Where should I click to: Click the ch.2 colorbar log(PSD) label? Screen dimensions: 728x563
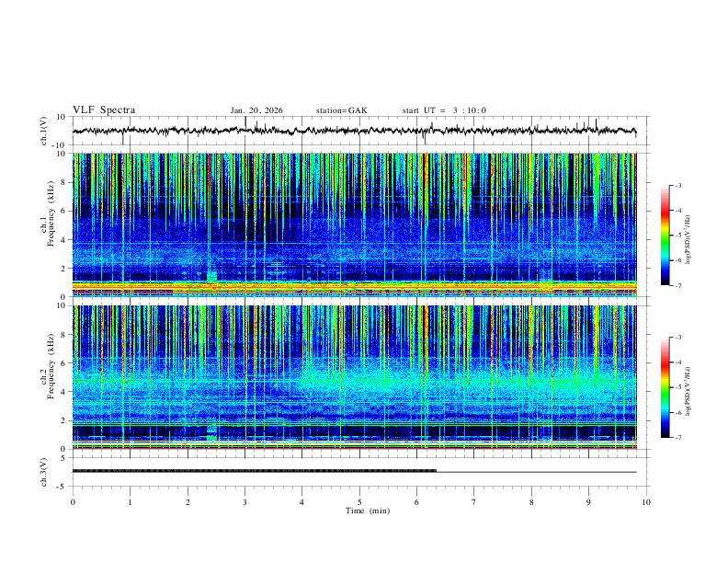click(x=688, y=392)
